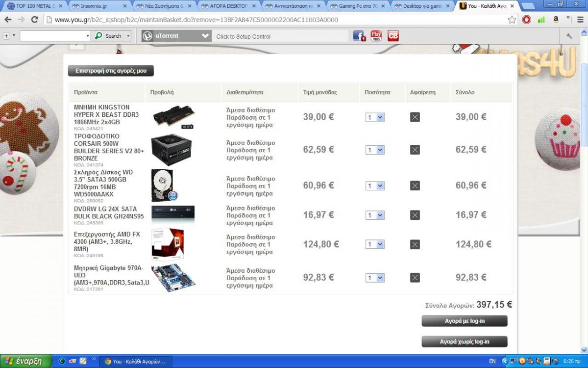
Task: Remove Corsair 500W power supply from basket
Action: coord(415,150)
